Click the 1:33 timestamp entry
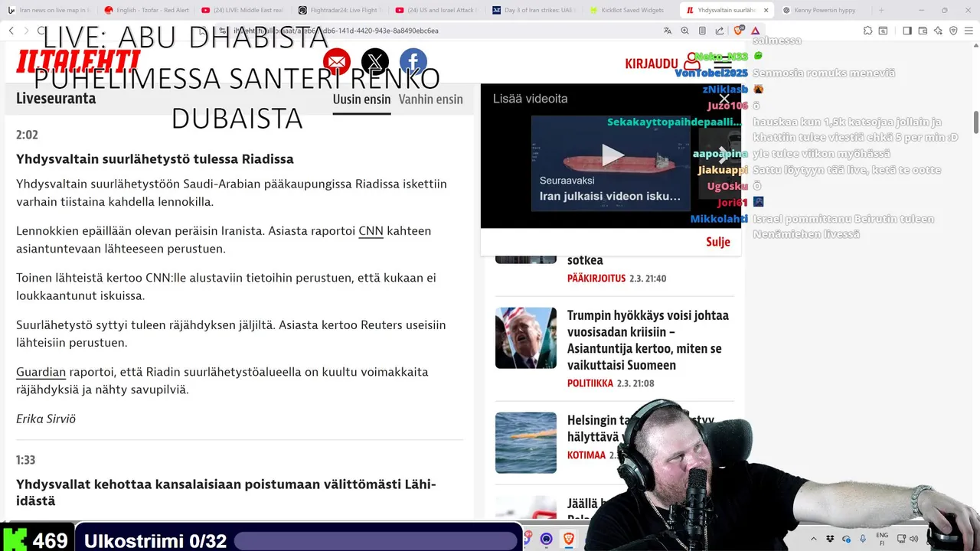Image resolution: width=980 pixels, height=551 pixels. click(x=25, y=460)
